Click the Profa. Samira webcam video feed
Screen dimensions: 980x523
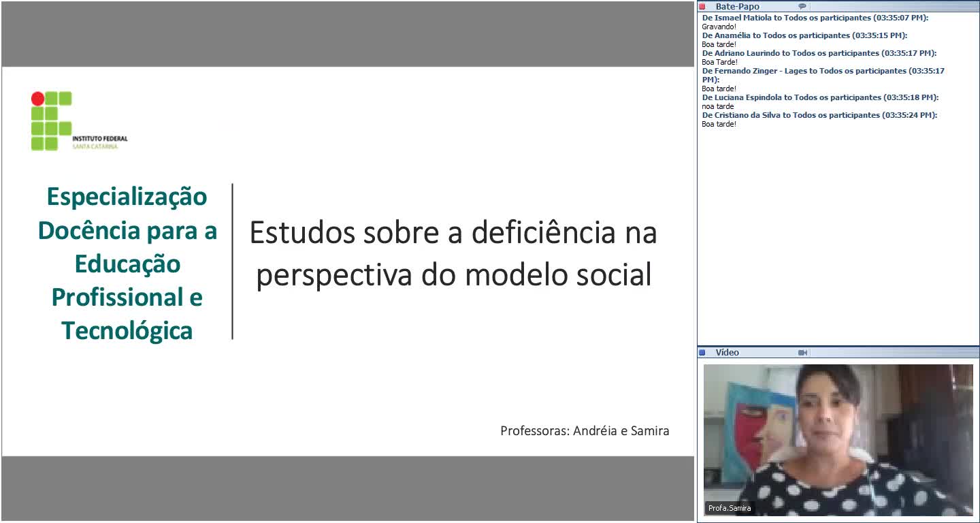coord(838,440)
